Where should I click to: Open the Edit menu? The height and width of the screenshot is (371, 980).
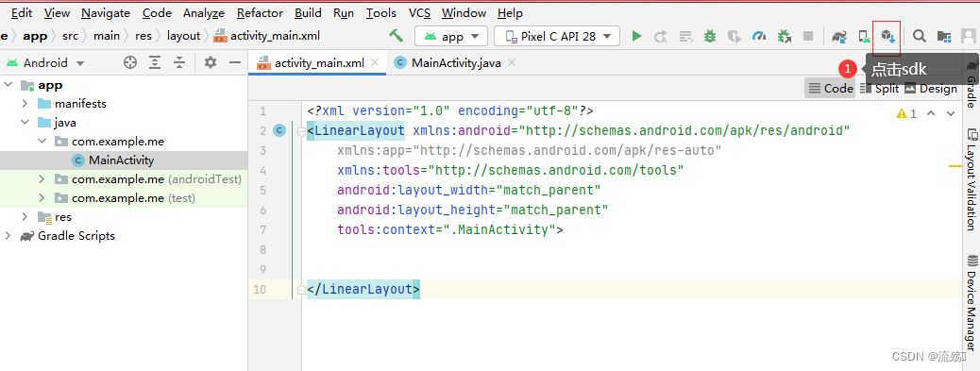coord(22,13)
